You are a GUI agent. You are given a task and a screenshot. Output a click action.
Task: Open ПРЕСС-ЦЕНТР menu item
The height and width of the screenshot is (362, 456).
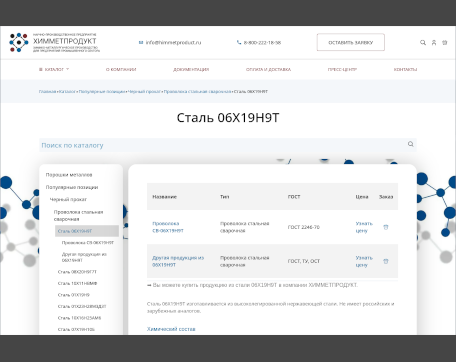342,69
